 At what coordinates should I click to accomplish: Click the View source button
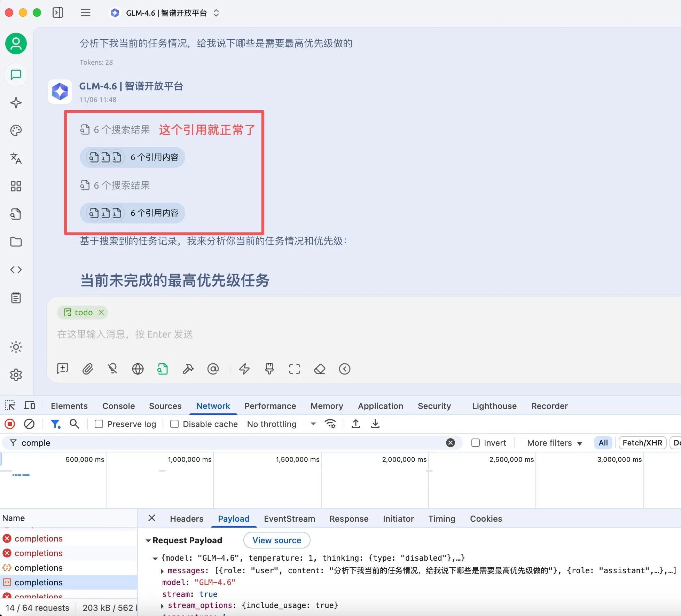[276, 540]
